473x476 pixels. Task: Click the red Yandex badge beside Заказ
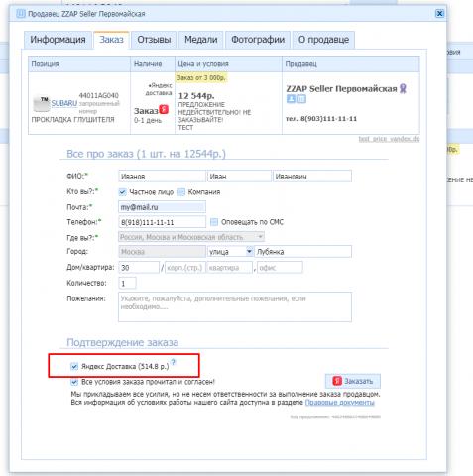164,109
